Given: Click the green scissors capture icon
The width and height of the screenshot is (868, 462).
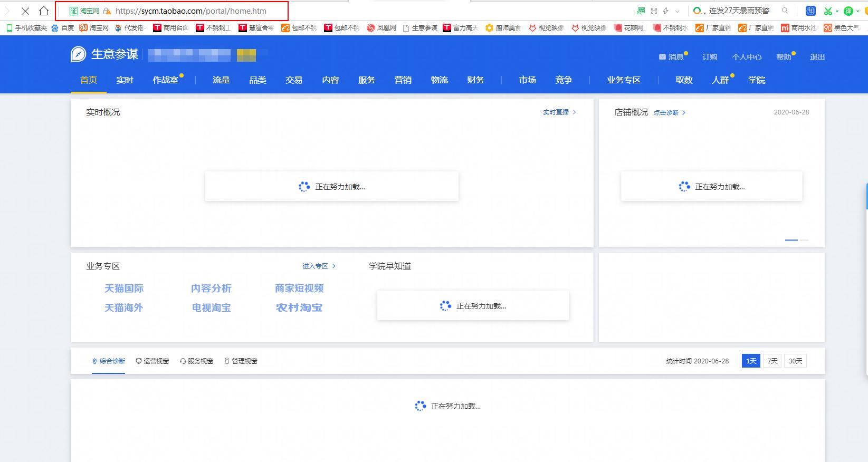Looking at the screenshot, I should coord(828,11).
